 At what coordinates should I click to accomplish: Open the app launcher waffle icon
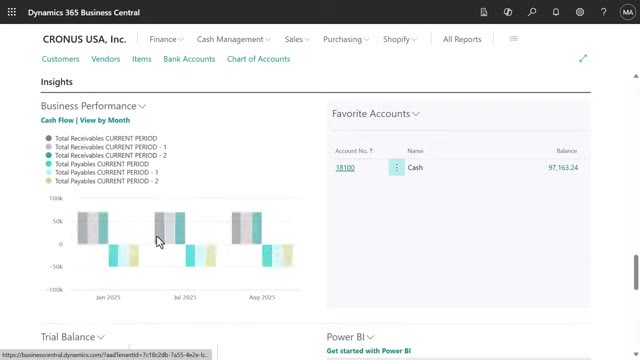(x=11, y=12)
